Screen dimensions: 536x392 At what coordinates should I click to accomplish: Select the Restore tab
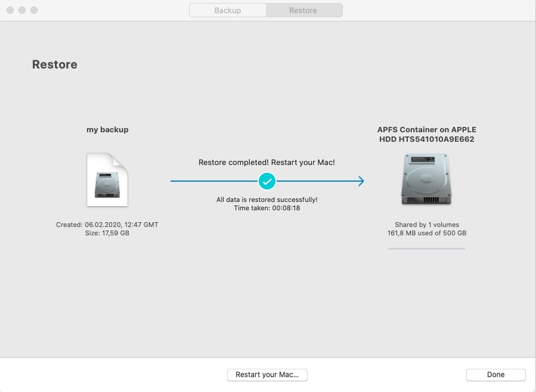(x=303, y=10)
